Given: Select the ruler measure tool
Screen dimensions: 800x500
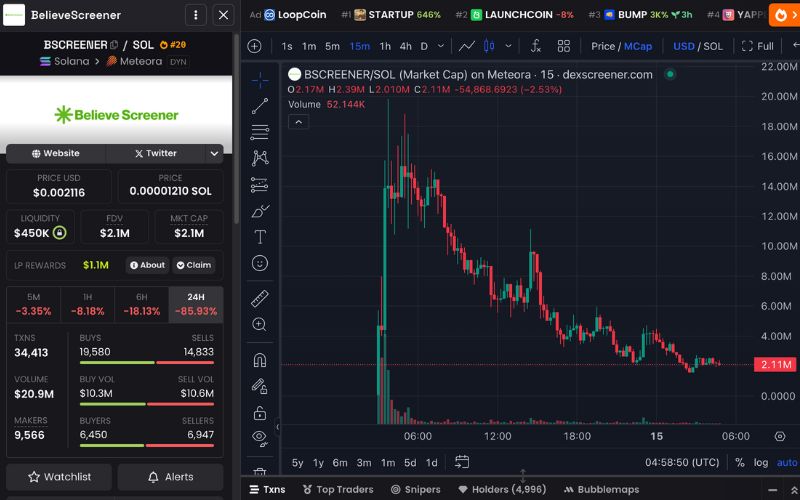Looking at the screenshot, I should coord(260,298).
